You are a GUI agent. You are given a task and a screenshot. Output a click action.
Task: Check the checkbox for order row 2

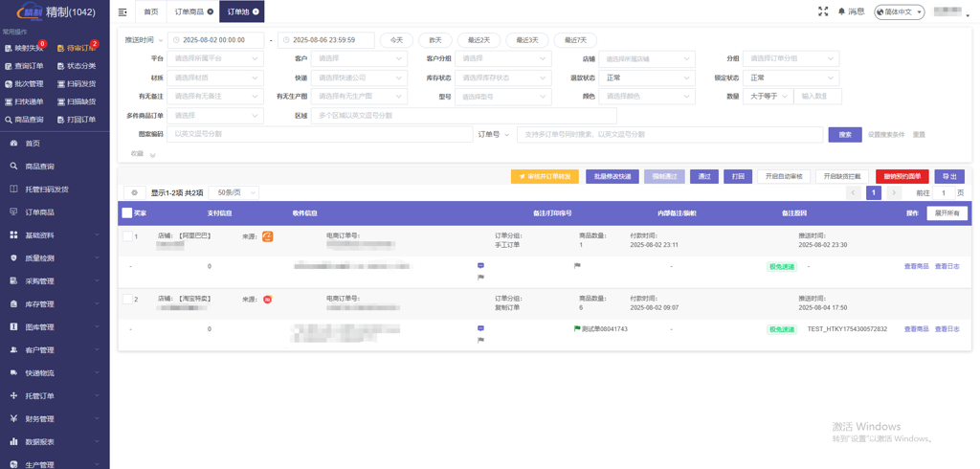[127, 300]
